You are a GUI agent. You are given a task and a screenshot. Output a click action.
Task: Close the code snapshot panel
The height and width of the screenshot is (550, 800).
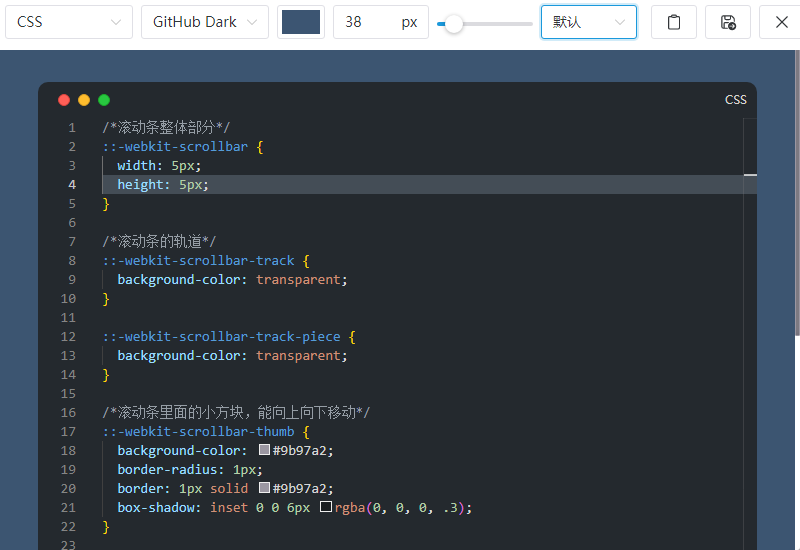(x=781, y=22)
